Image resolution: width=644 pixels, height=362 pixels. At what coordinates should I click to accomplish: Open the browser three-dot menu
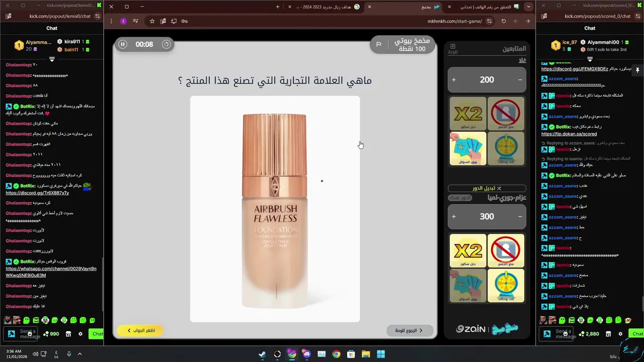112,21
